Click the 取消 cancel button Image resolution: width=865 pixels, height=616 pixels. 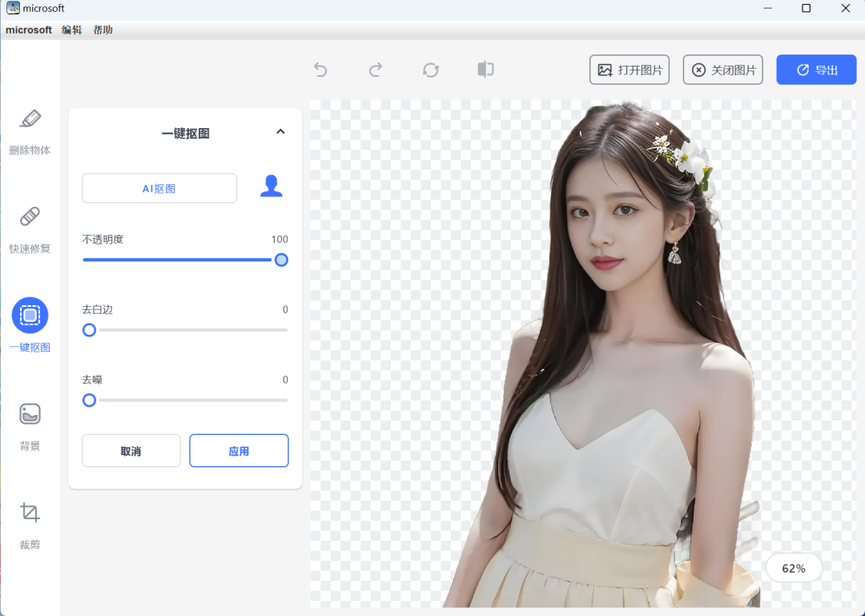131,450
